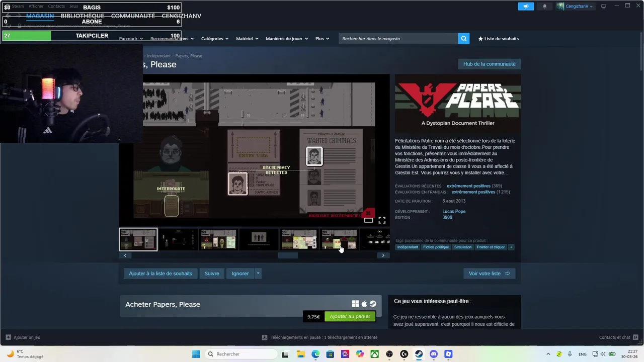Open Téléchargements en pause status

tap(319, 337)
